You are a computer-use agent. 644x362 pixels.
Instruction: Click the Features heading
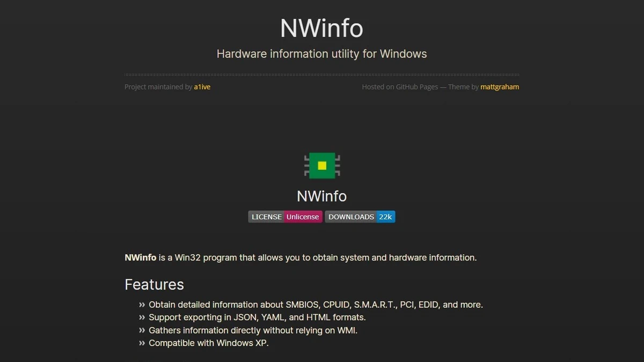point(154,284)
